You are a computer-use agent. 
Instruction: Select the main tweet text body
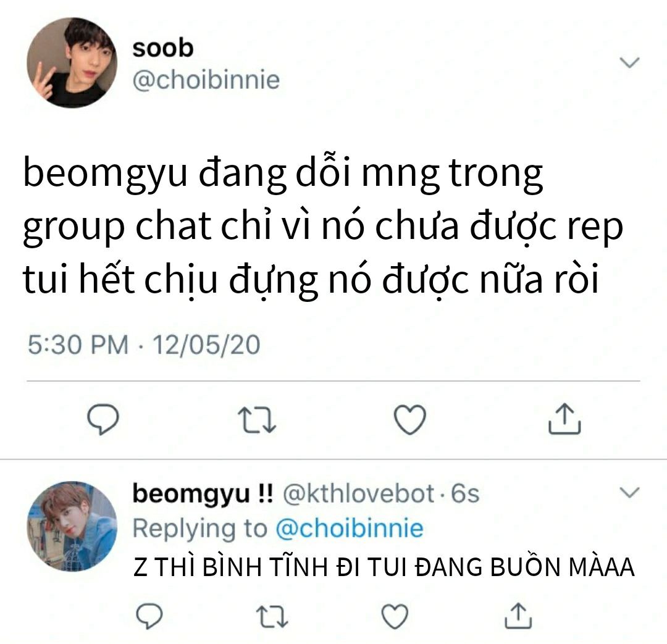(x=323, y=227)
